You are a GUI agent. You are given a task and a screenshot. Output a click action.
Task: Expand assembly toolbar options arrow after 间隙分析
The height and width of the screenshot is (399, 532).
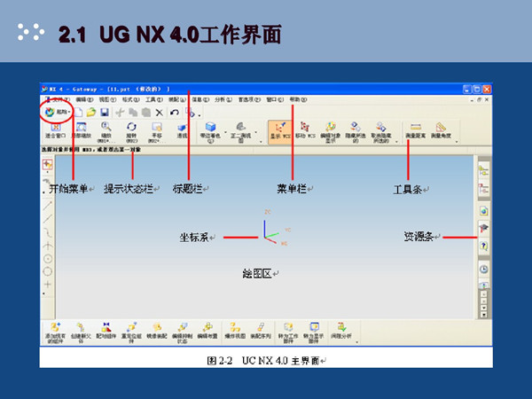tap(357, 342)
